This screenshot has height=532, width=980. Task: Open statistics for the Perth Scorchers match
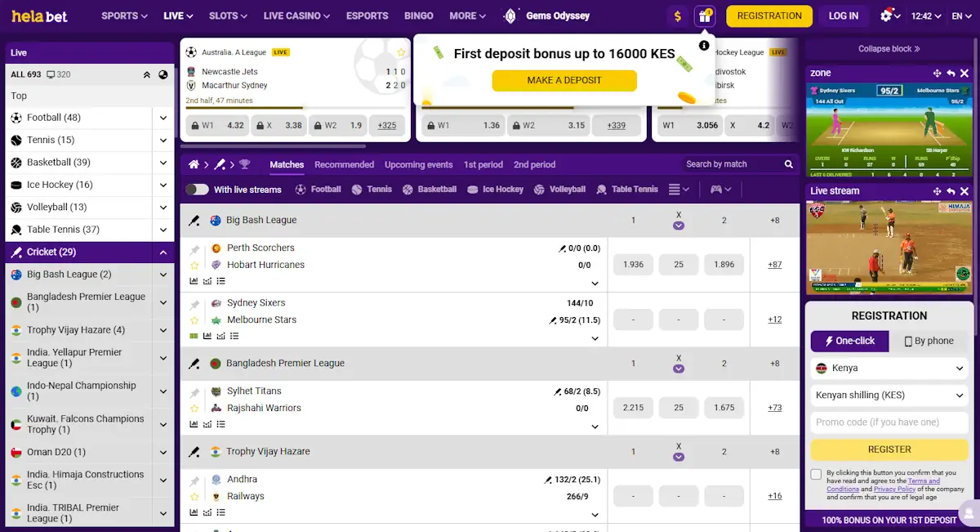coord(194,280)
